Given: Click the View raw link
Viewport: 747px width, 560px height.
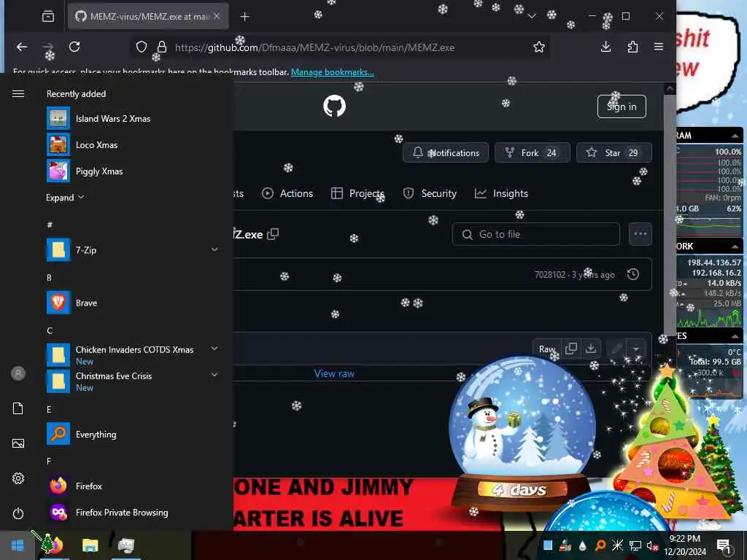Looking at the screenshot, I should pyautogui.click(x=334, y=374).
